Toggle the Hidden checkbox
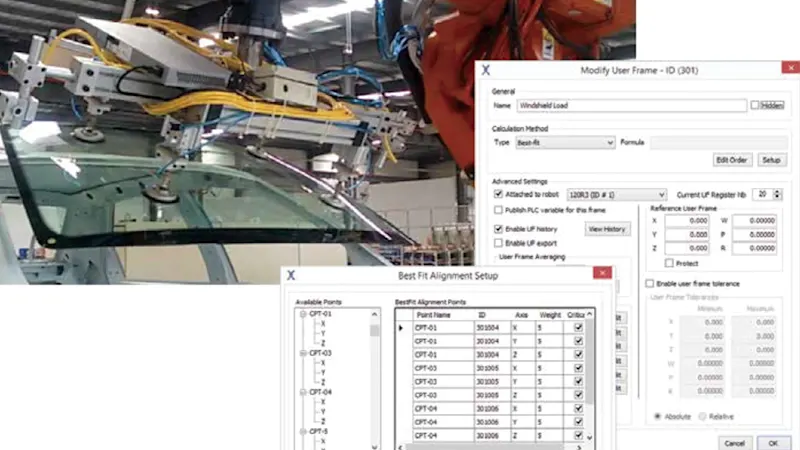 click(x=755, y=105)
